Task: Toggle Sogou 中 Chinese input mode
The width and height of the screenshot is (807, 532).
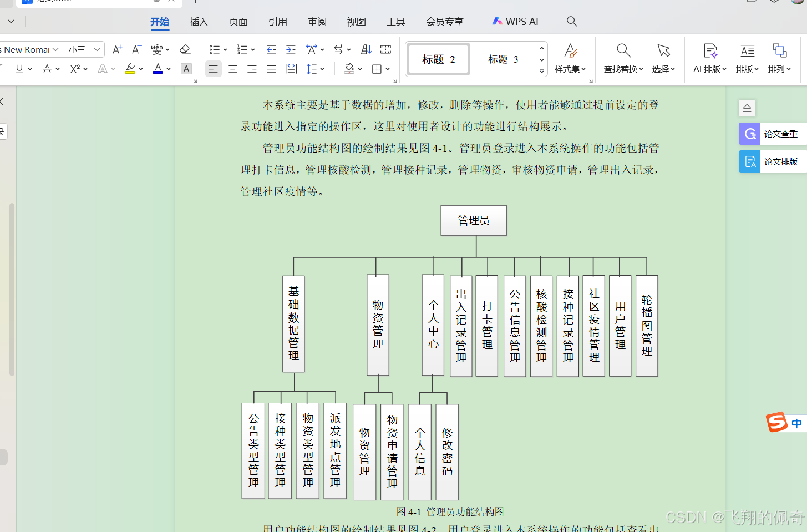Action: click(797, 423)
